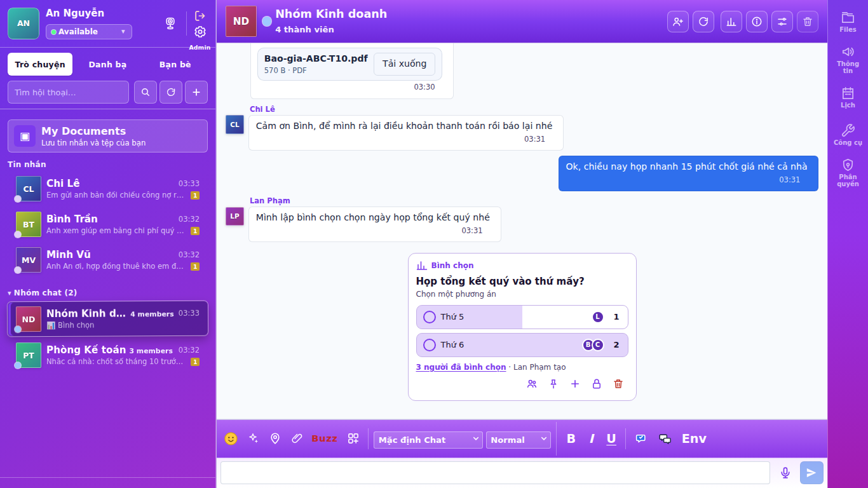868x488 pixels.
Task: Open chat with Chi Lê
Action: click(107, 189)
